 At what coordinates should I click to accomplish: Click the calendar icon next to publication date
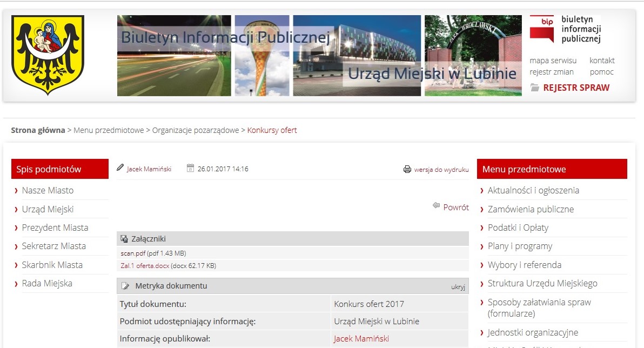pos(190,168)
